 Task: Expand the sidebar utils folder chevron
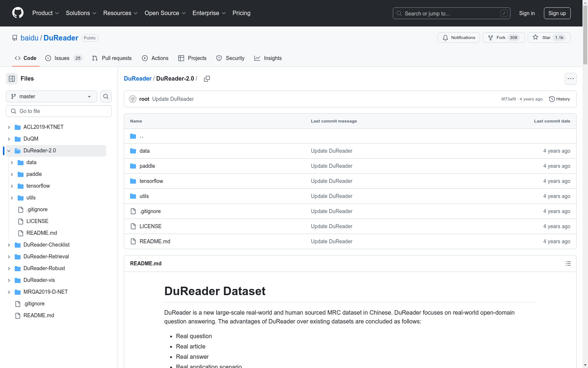click(12, 198)
